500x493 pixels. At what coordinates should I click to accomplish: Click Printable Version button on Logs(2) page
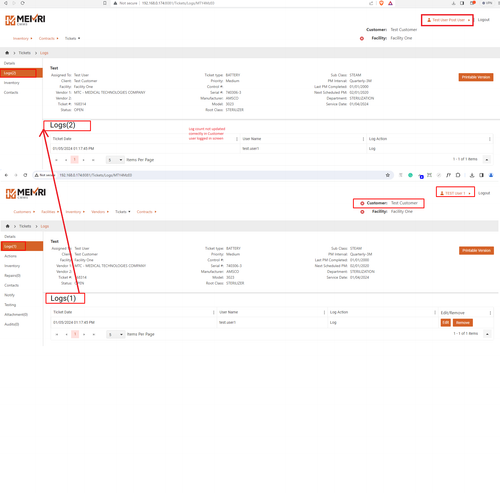(x=476, y=77)
